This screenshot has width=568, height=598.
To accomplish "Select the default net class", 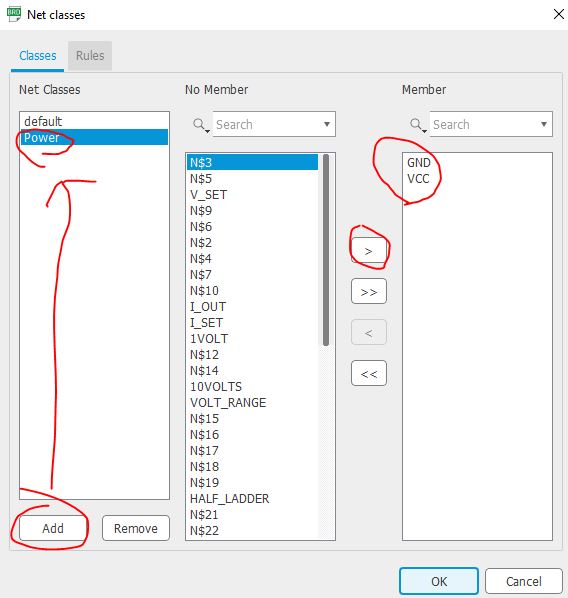I will 94,121.
